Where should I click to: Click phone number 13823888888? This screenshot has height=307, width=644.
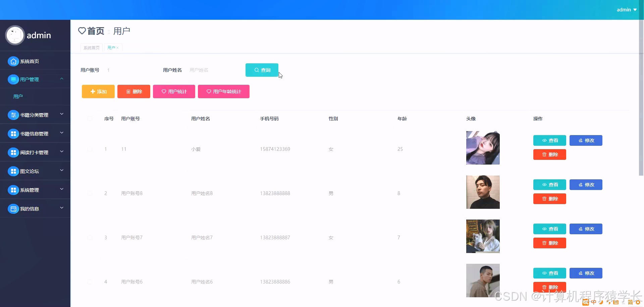click(275, 193)
